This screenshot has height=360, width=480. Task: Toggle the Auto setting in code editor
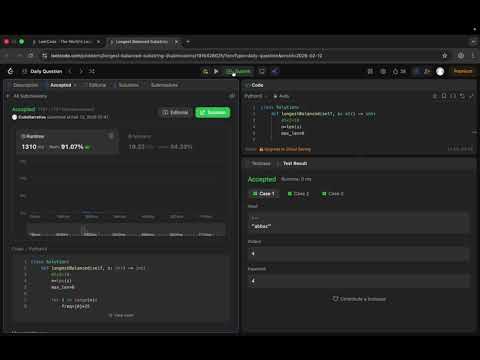[x=281, y=96]
